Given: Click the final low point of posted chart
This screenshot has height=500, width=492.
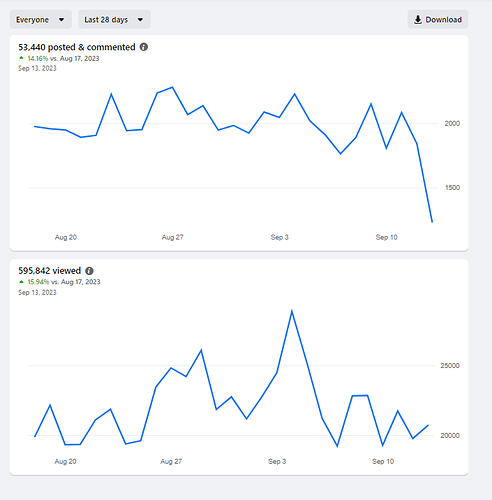Looking at the screenshot, I should 432,222.
